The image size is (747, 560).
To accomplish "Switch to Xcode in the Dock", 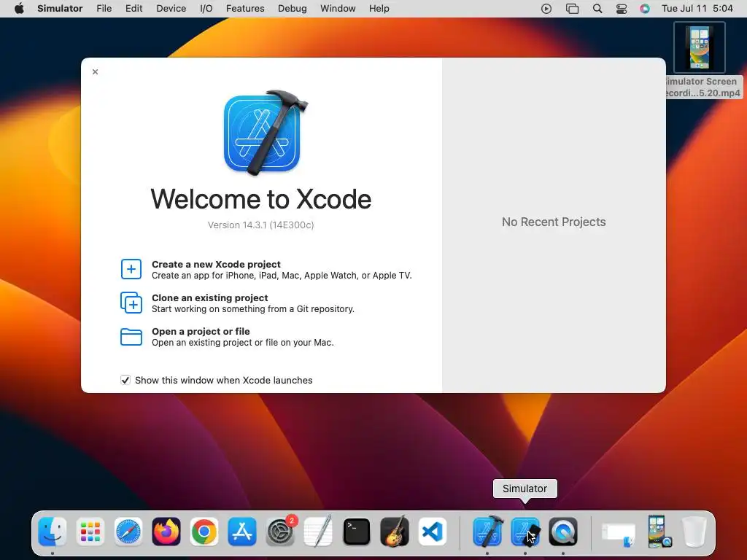I will pos(487,532).
